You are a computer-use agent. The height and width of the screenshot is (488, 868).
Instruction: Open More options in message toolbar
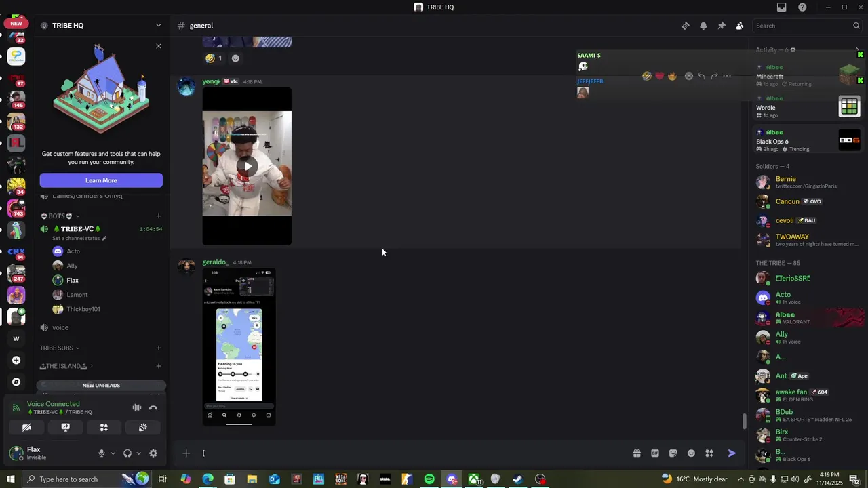click(x=727, y=76)
